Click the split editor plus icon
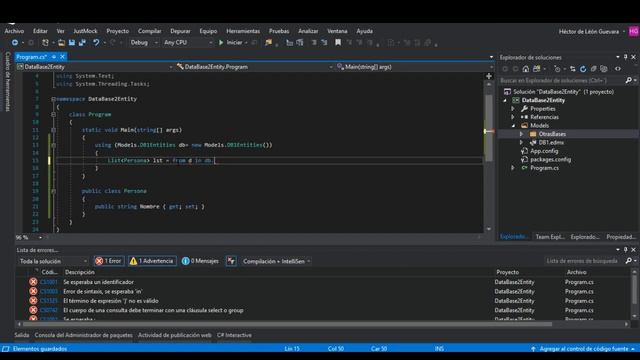The height and width of the screenshot is (360, 640). click(x=489, y=76)
